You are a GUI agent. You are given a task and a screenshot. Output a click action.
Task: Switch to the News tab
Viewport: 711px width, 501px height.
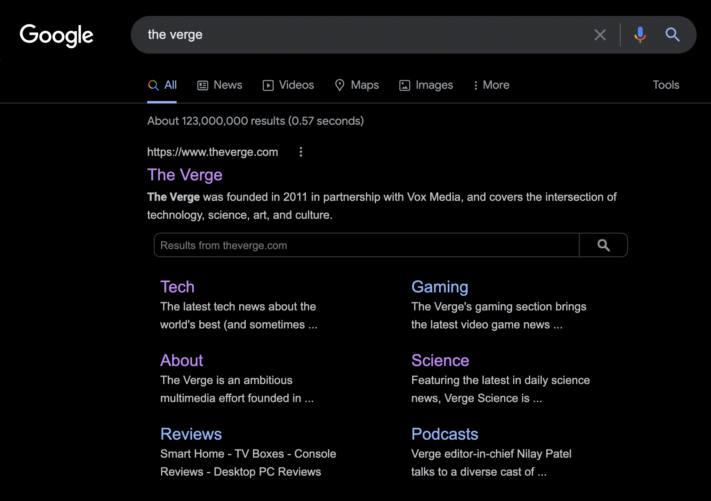coord(219,85)
